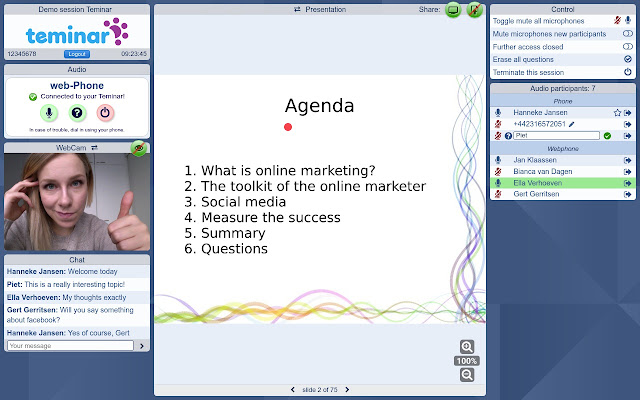Click the Share screen monitor icon

(453, 10)
